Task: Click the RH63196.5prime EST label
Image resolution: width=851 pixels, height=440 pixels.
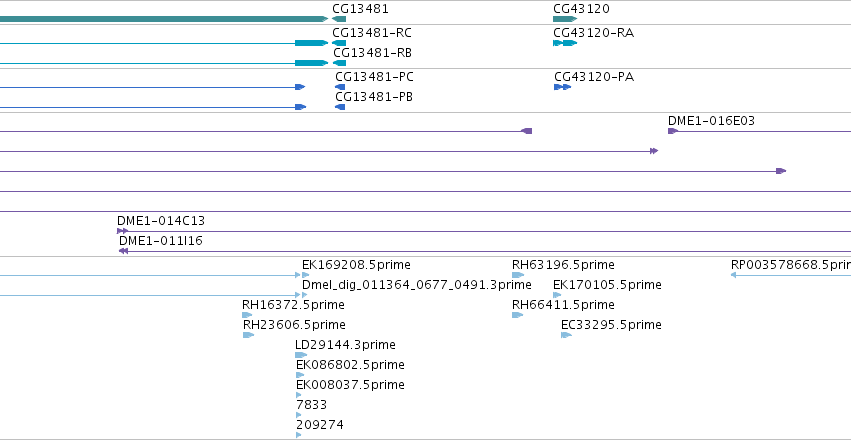Action: click(563, 265)
